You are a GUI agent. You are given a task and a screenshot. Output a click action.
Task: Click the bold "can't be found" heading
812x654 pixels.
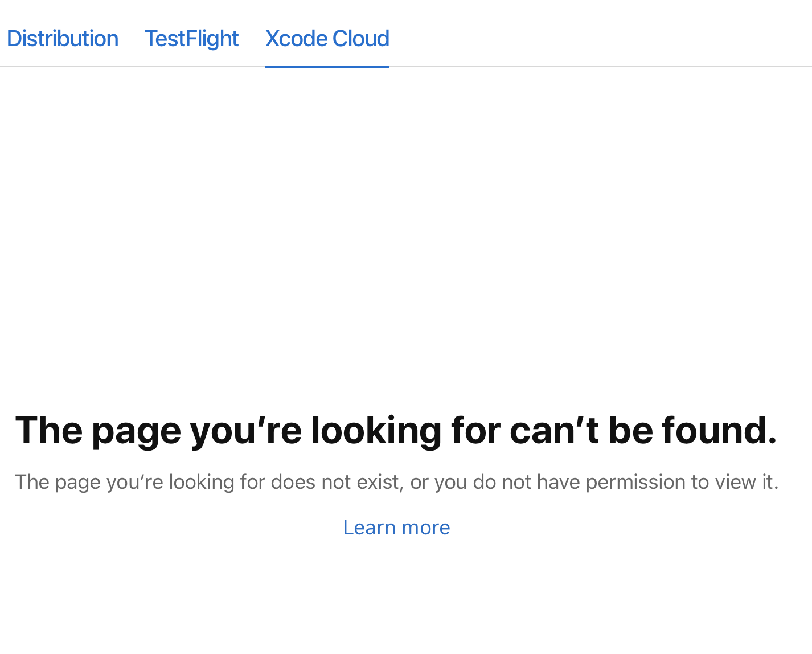click(396, 430)
